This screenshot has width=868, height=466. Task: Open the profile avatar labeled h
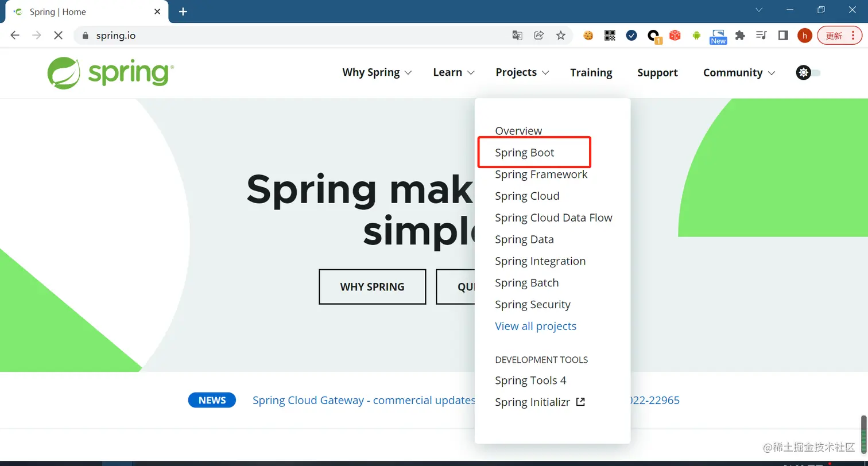tap(804, 36)
